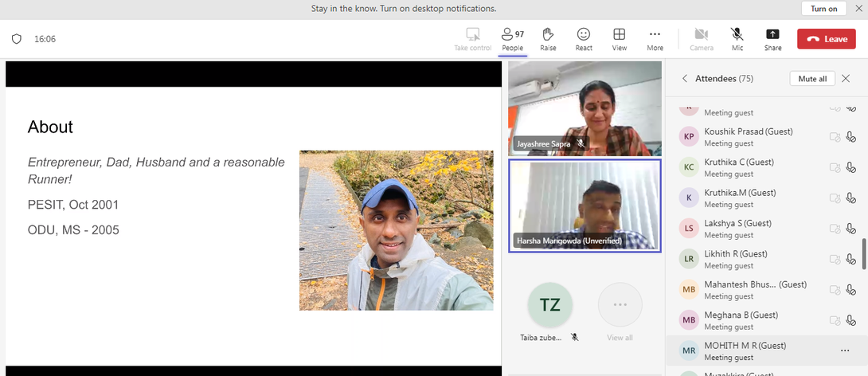Open the More actions menu
Viewport: 868px width, 376px height.
coord(655,39)
